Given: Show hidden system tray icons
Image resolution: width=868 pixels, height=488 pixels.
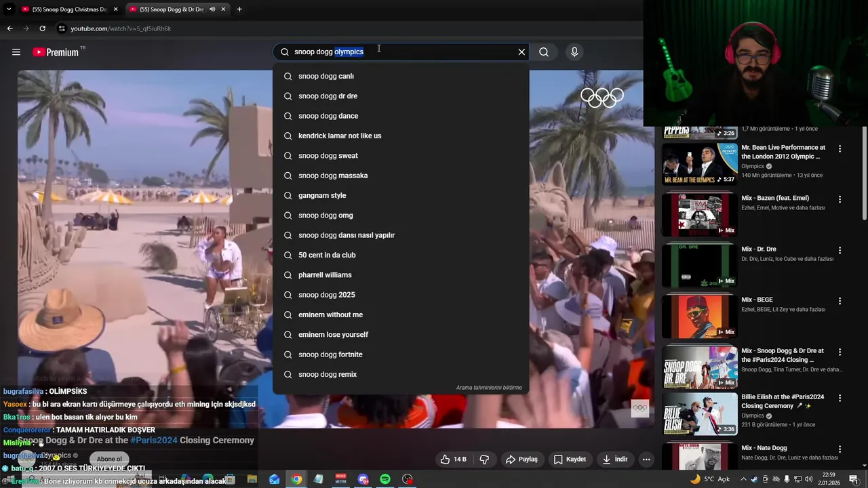Looking at the screenshot, I should coord(743,479).
